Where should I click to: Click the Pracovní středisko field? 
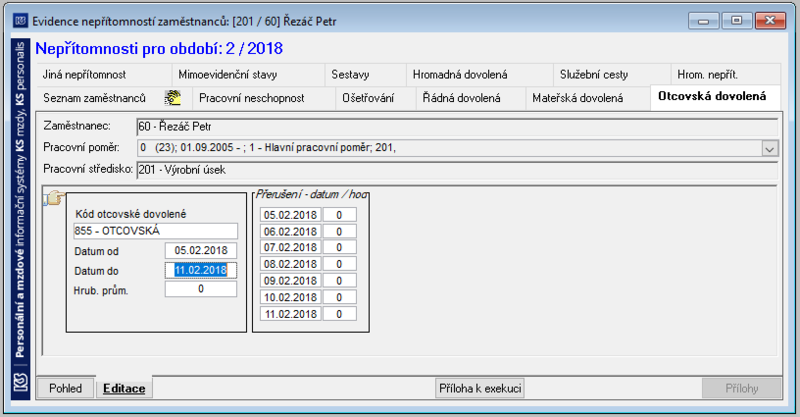pos(457,170)
